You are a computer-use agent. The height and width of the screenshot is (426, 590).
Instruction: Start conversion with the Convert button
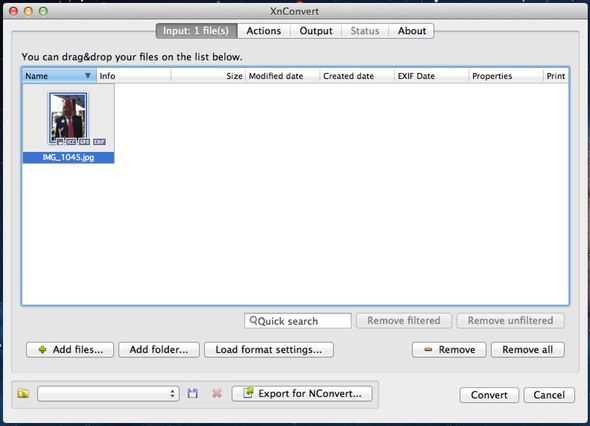coord(489,395)
